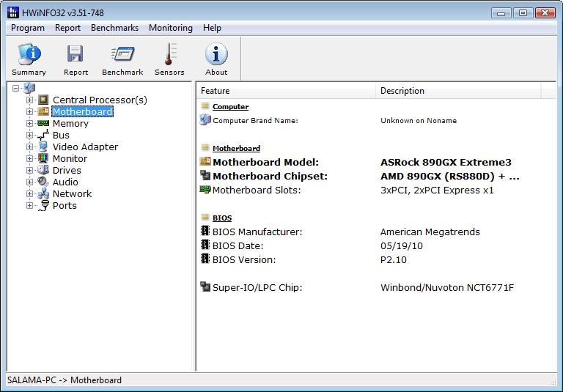Open the Summary toolbar icon
This screenshot has height=392, width=563.
[x=29, y=54]
